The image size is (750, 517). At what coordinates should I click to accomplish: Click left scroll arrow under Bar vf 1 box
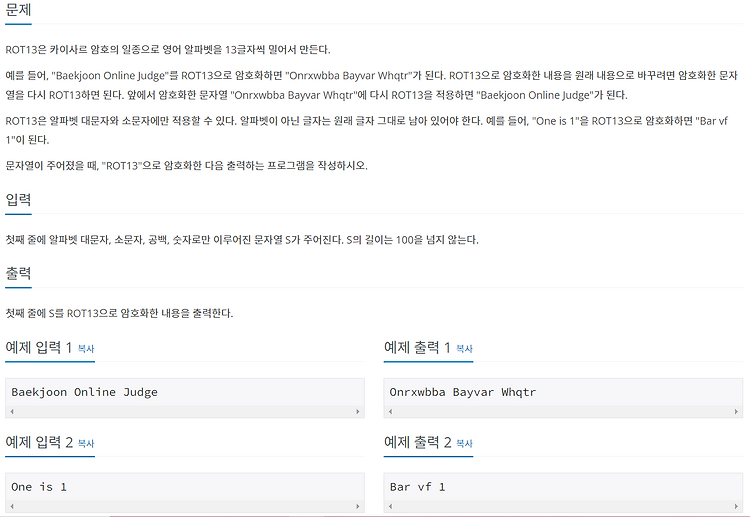tap(390, 506)
